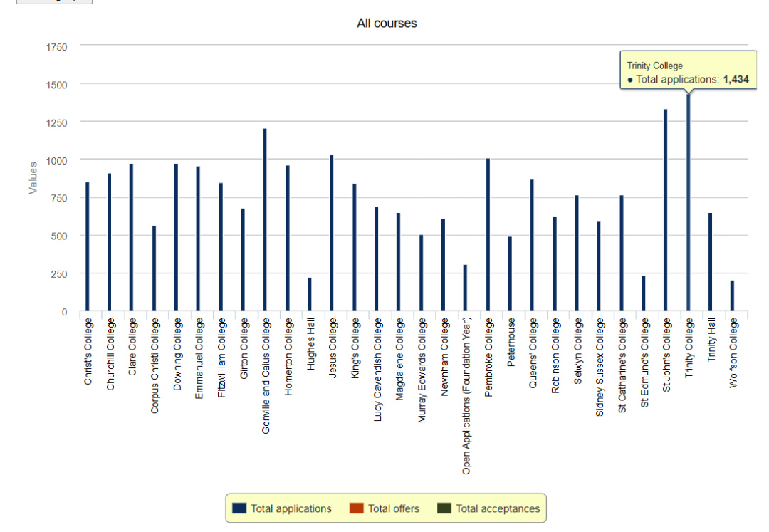
Task: Click the 'Values' y-axis title
Action: [33, 178]
